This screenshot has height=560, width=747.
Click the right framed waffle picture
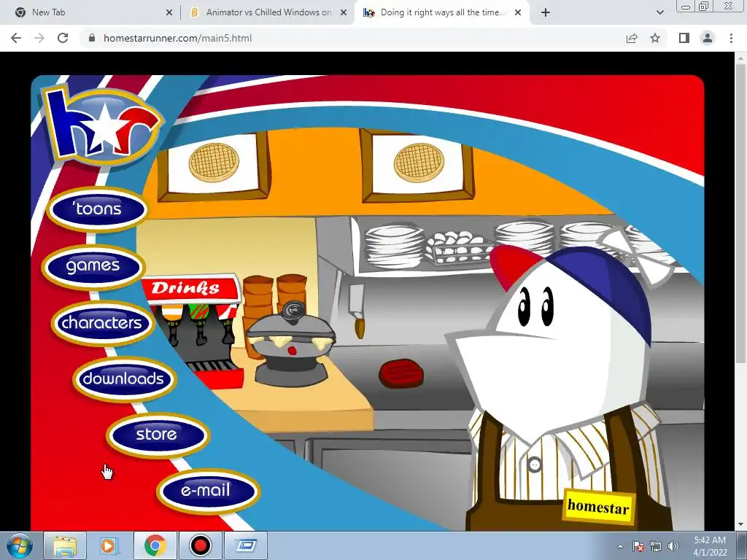coord(418,164)
